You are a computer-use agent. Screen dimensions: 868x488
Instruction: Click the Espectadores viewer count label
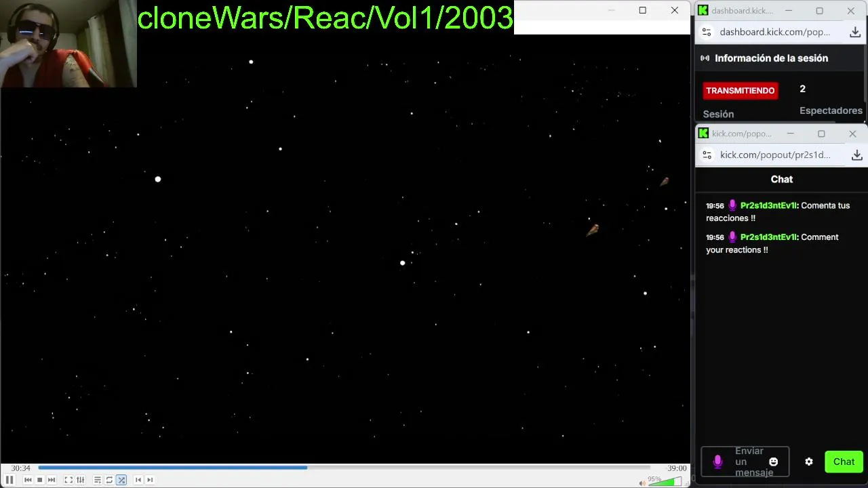831,110
